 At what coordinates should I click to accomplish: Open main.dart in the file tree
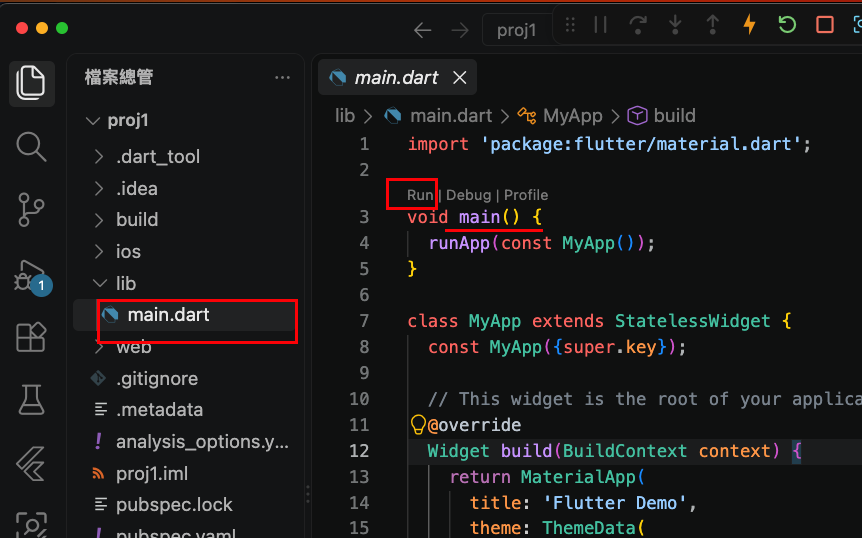click(x=186, y=315)
